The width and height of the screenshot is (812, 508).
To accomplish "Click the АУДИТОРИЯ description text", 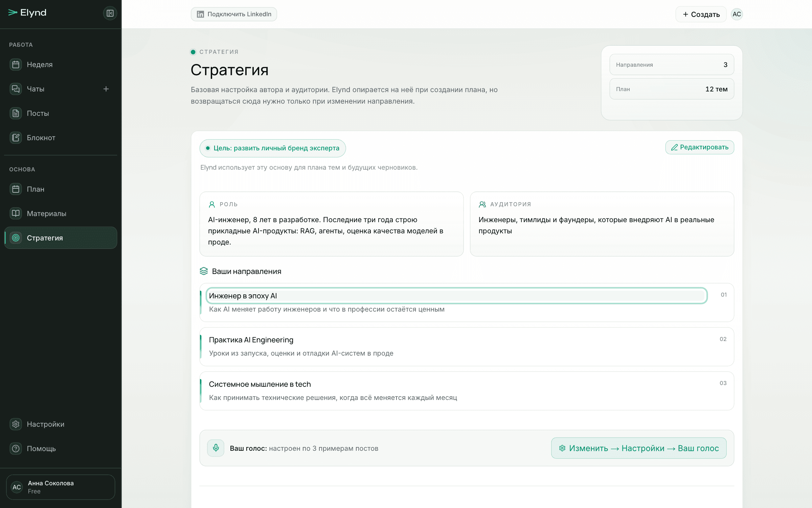I will coord(596,225).
